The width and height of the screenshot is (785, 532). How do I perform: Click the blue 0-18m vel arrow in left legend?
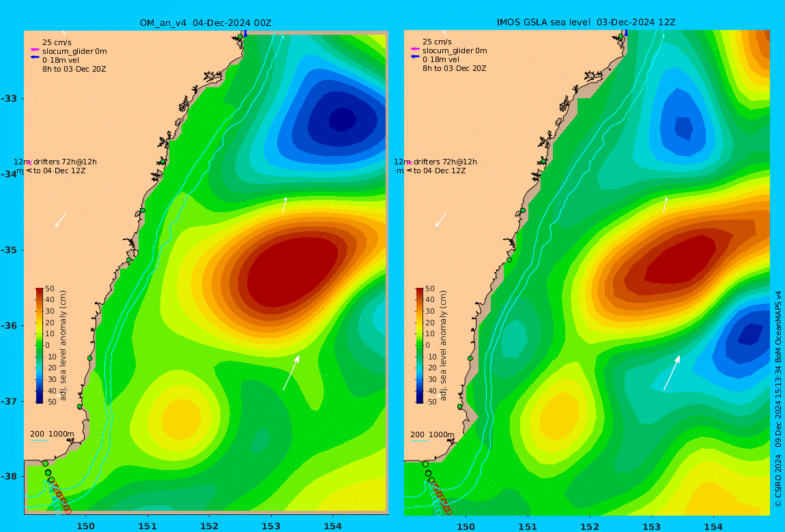point(35,57)
